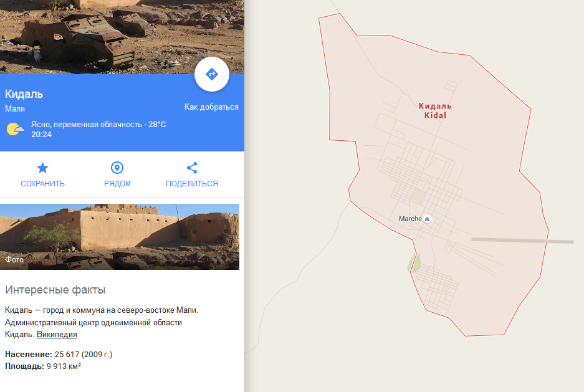Click the star icon to save Кидаль
Screen dimensions: 584x392
tap(42, 168)
